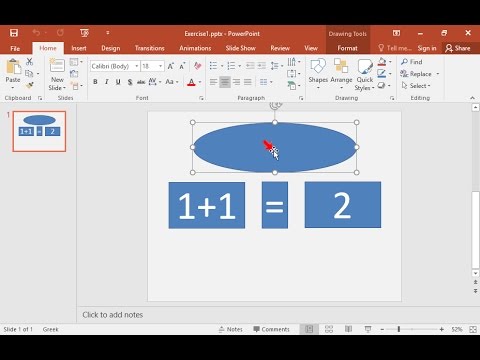The height and width of the screenshot is (360, 480).
Task: Open the Arrange icon menu
Action: tap(341, 66)
